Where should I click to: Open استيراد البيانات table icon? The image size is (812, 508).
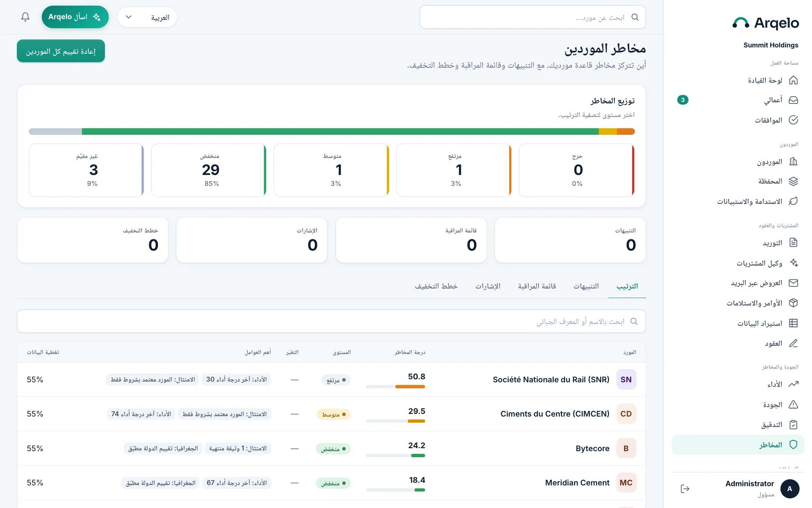(793, 323)
